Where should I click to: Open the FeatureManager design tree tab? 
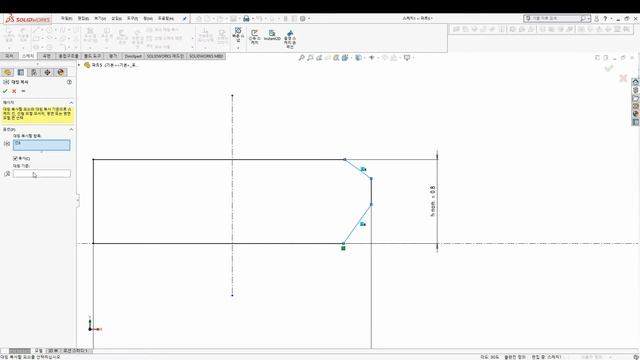[7, 72]
